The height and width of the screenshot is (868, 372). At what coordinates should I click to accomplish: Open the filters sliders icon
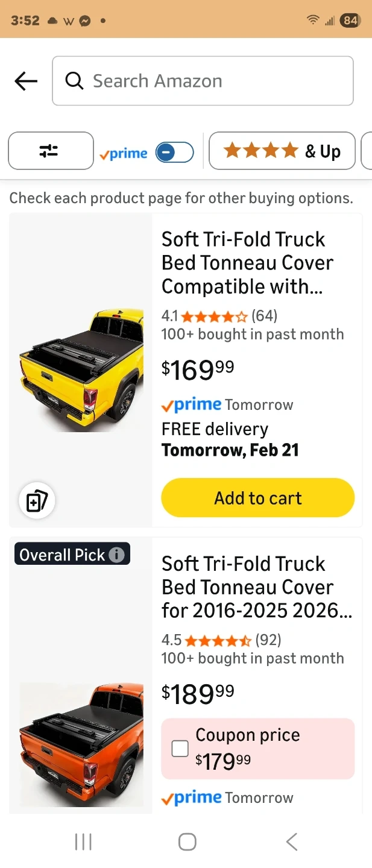click(51, 151)
